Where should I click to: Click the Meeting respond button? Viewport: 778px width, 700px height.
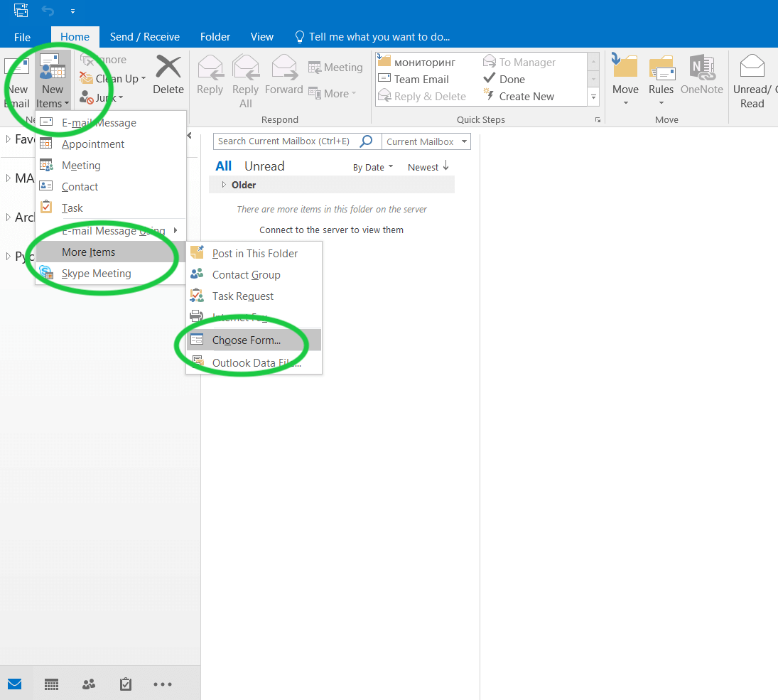[x=335, y=67]
